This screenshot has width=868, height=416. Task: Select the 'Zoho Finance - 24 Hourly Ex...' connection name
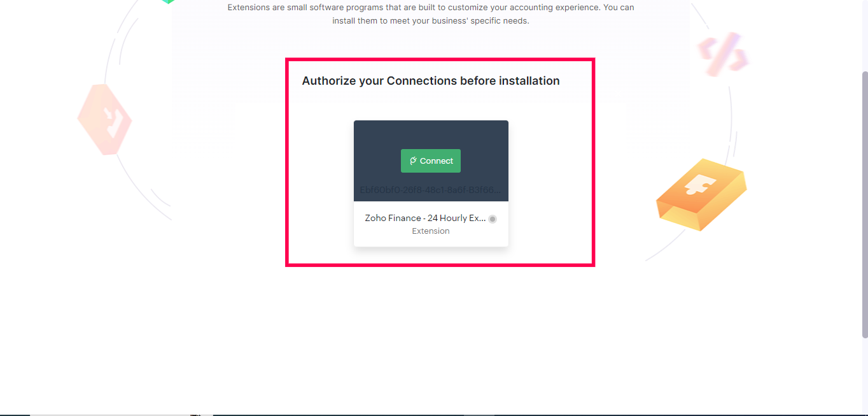click(425, 218)
